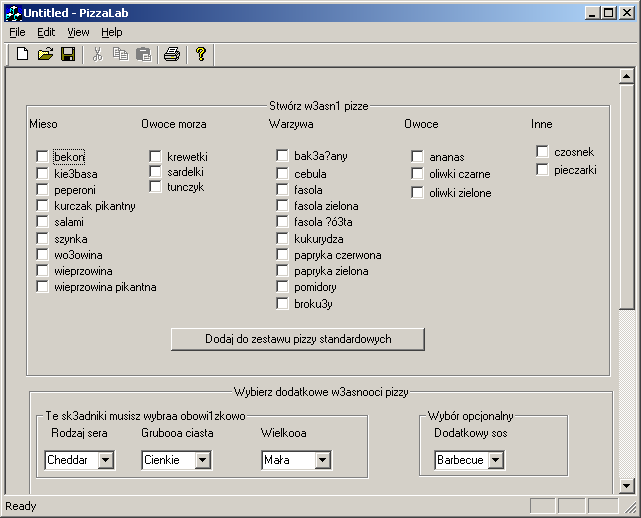
Task: Open the View menu
Action: (78, 32)
